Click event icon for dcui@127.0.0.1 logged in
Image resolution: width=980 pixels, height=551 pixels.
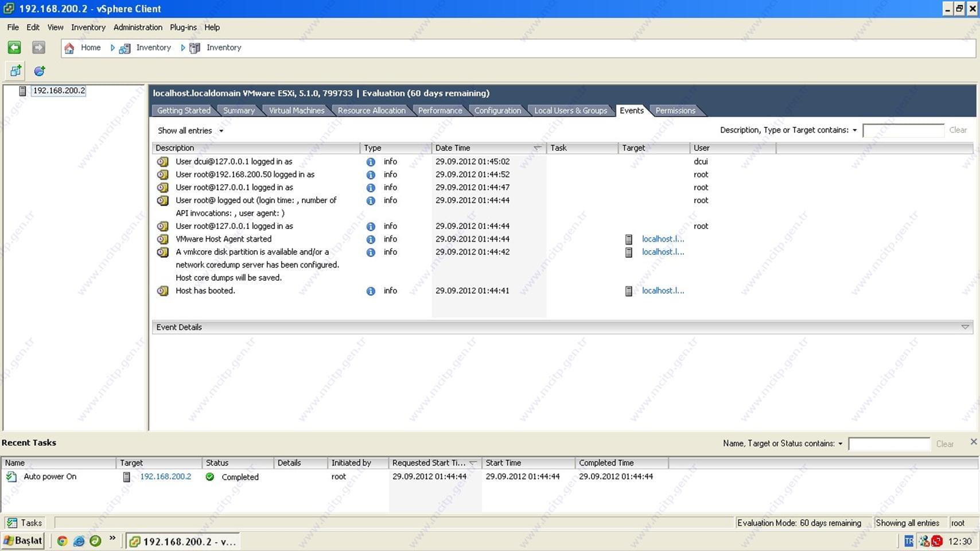[163, 162]
